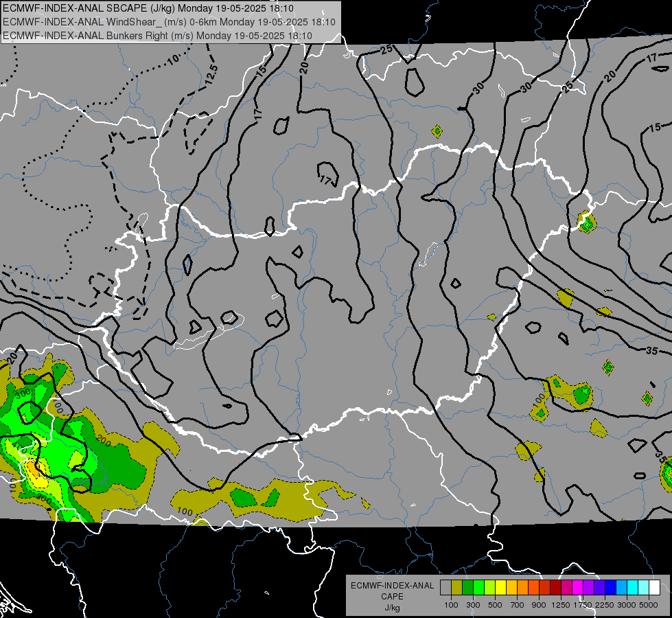Image resolution: width=672 pixels, height=618 pixels.
Task: Click the J/kg unit label in legend
Action: point(392,608)
